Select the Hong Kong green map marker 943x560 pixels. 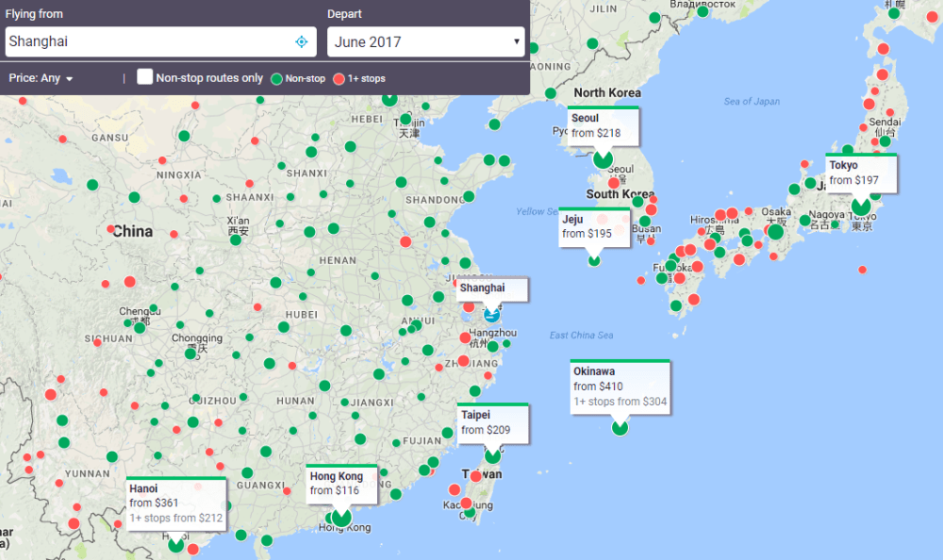(x=341, y=517)
